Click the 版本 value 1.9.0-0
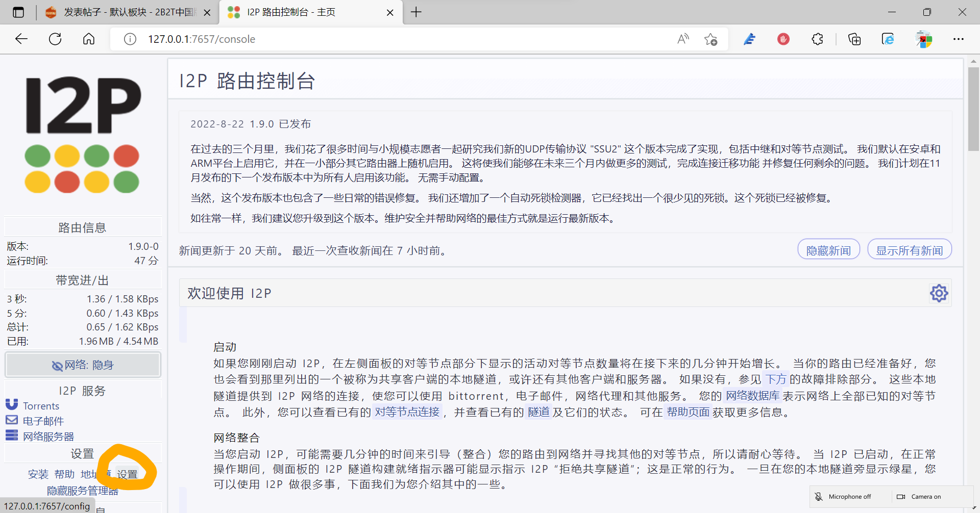This screenshot has width=980, height=513. pyautogui.click(x=143, y=246)
